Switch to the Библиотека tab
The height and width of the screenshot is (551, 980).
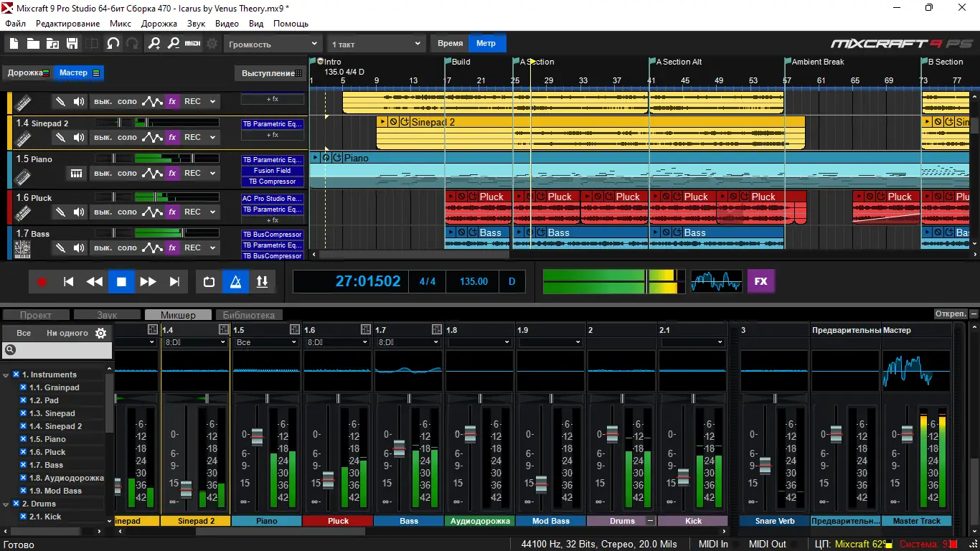pyautogui.click(x=248, y=315)
